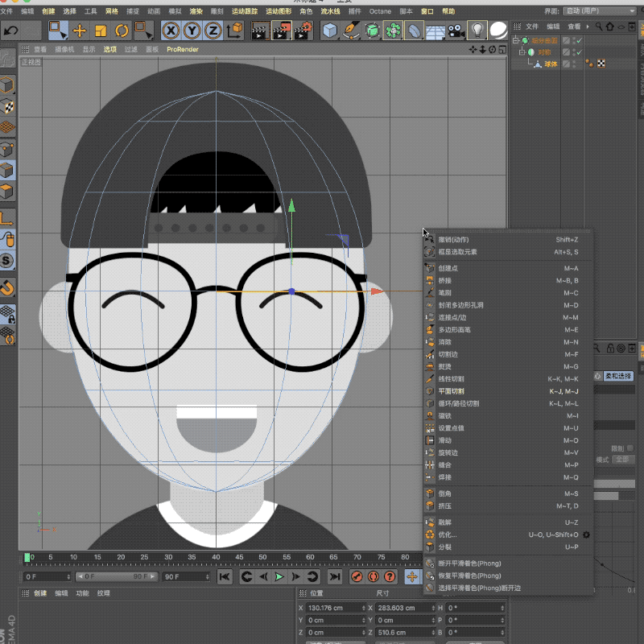Toggle the Z axis lock
644x644 pixels.
pyautogui.click(x=213, y=31)
